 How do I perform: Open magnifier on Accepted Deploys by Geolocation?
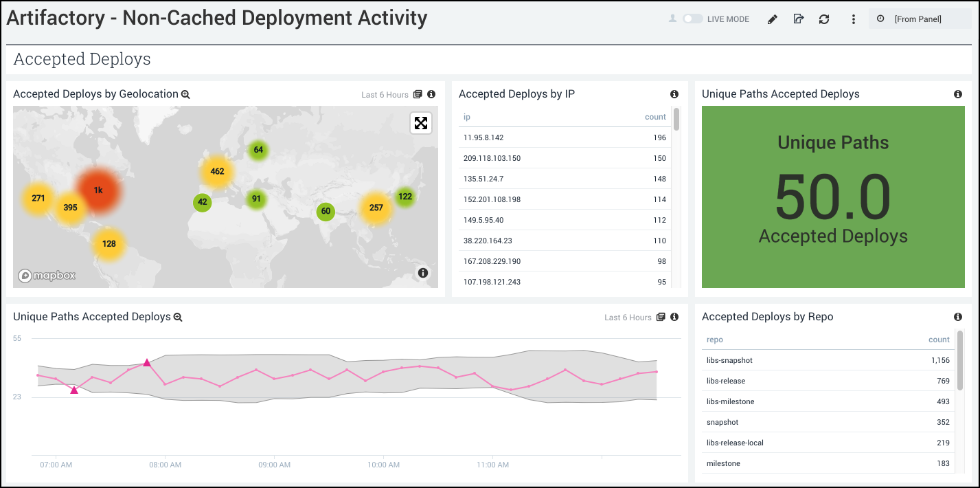tap(185, 95)
